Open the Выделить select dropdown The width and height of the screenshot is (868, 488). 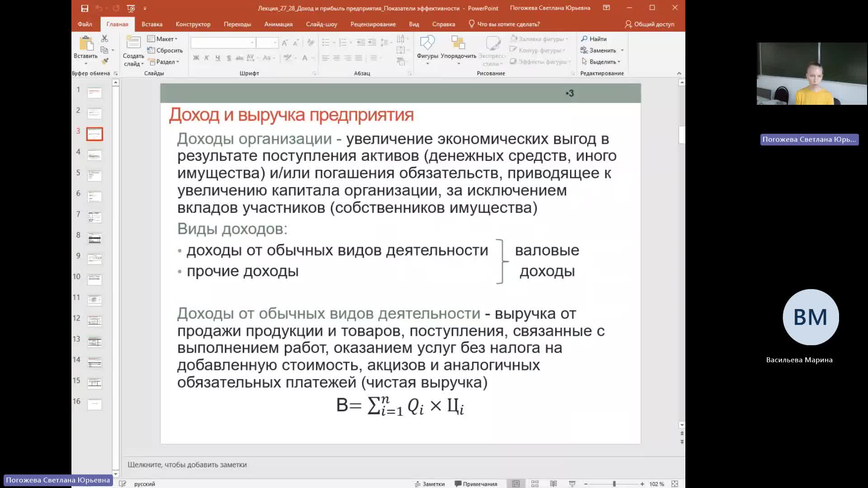601,61
